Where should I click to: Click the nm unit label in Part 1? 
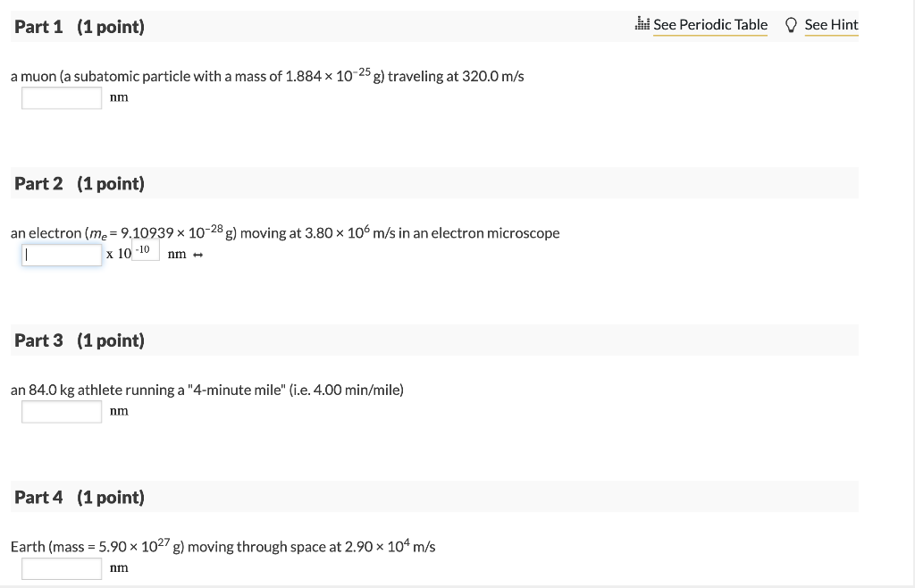119,97
